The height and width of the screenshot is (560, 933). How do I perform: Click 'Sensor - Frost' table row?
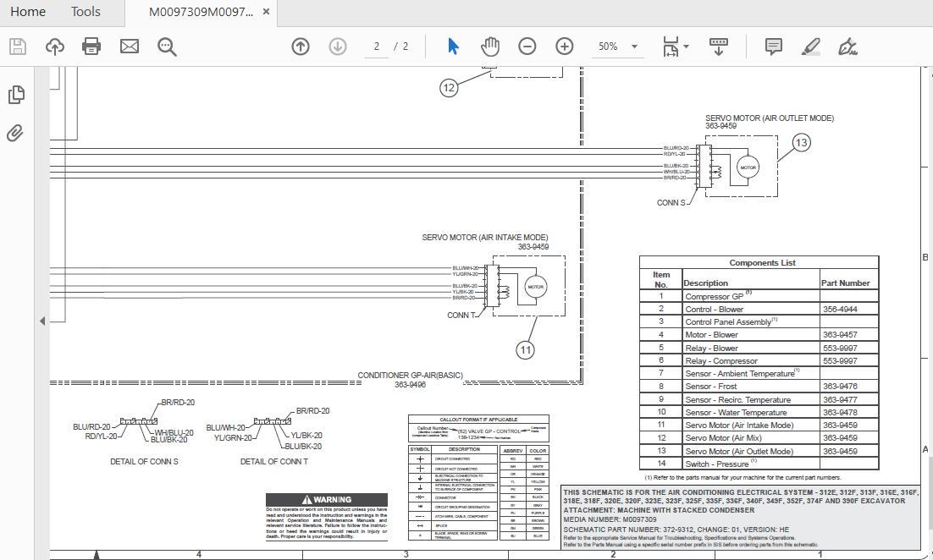[759, 387]
